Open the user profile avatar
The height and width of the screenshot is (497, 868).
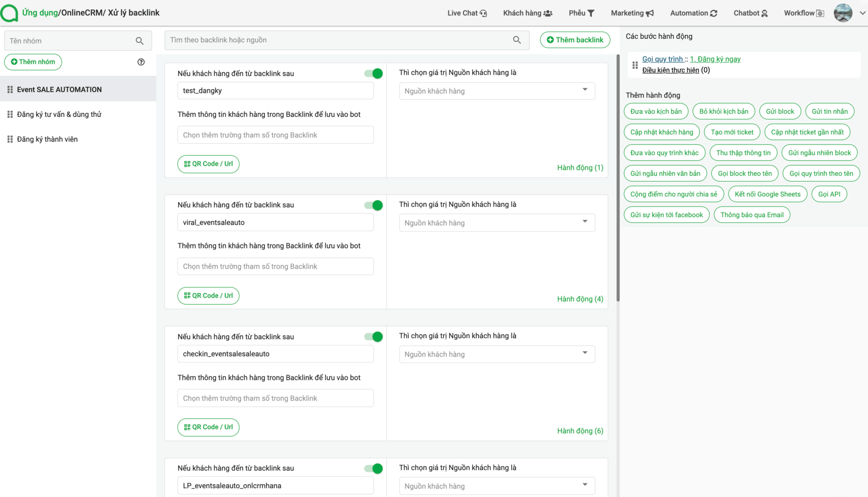(843, 13)
